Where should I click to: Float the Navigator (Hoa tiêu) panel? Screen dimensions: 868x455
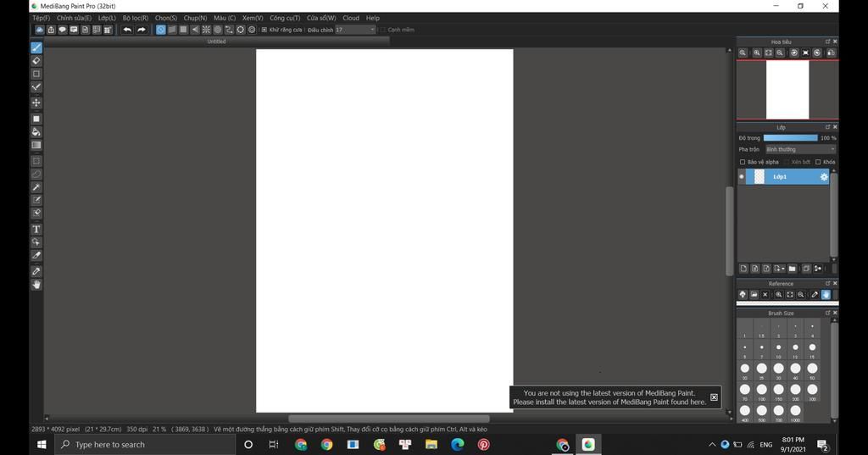coord(827,42)
